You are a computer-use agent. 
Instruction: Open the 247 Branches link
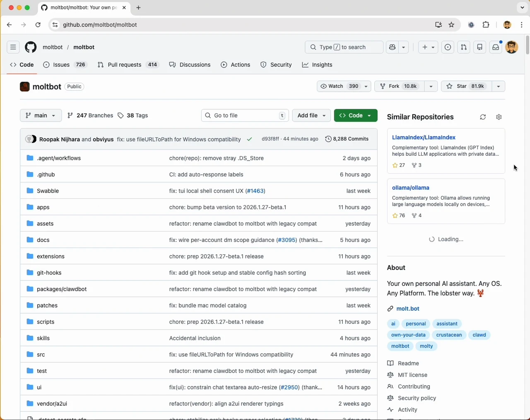click(x=90, y=116)
